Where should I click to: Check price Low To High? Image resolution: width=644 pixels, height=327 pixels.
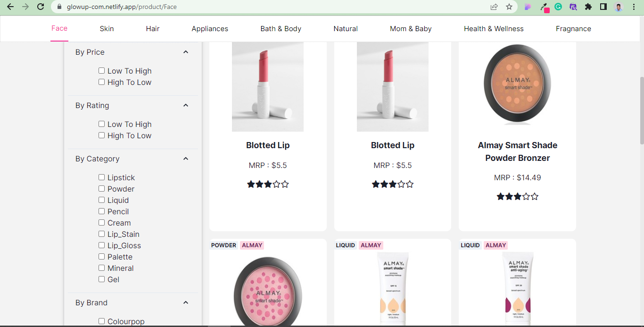(x=101, y=70)
